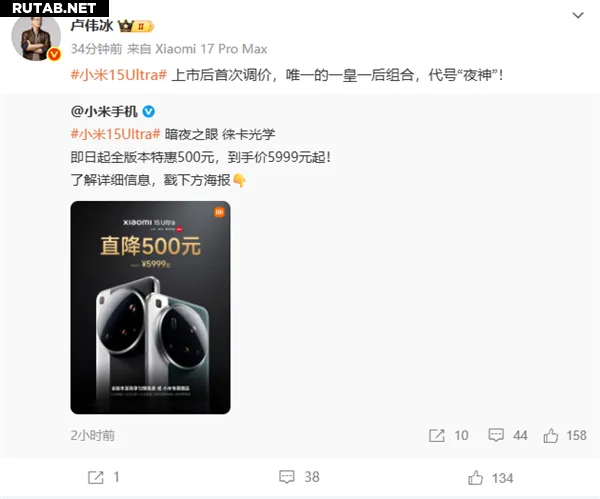This screenshot has width=600, height=499.
Task: Open comments icon on the quoted post
Action: [496, 435]
